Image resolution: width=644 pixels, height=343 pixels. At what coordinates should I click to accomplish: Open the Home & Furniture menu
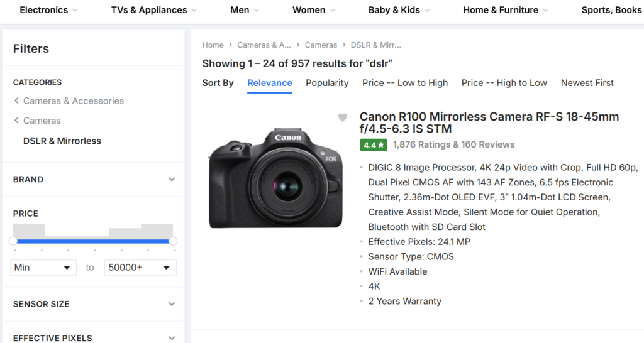click(x=506, y=10)
